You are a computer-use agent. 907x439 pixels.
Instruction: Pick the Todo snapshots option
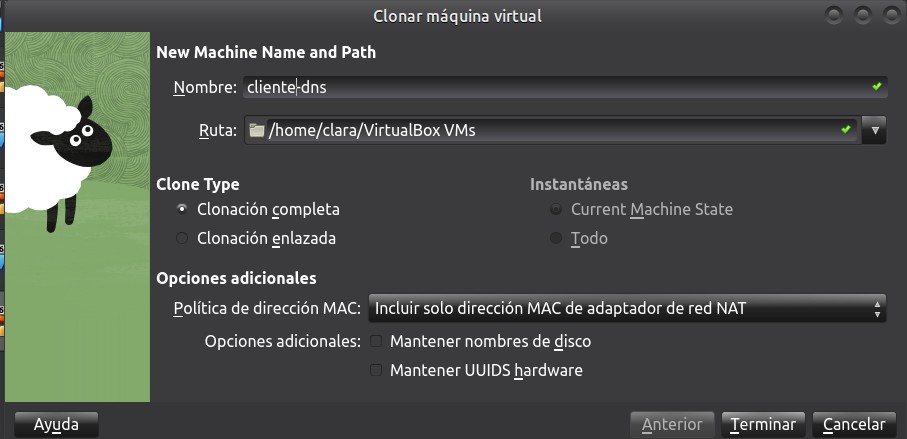555,238
